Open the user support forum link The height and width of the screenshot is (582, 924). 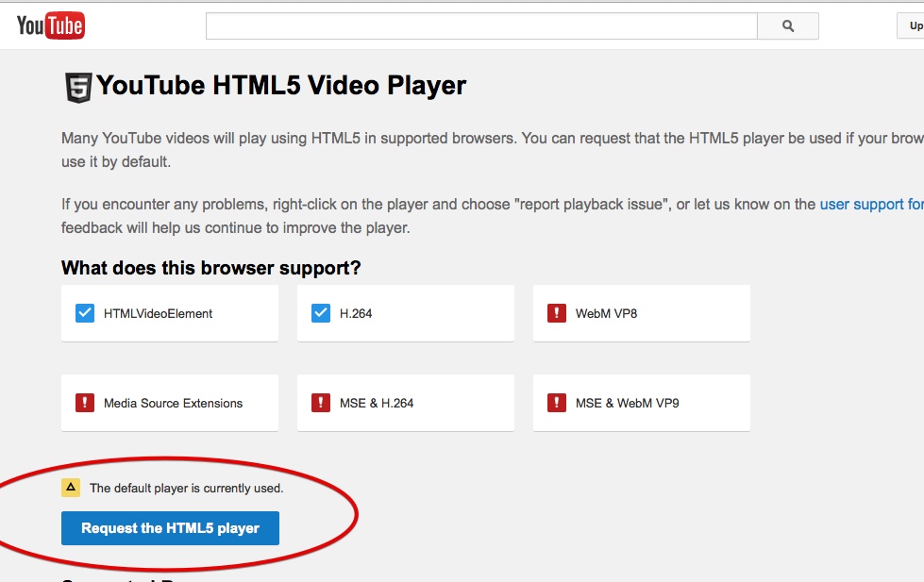pos(871,205)
